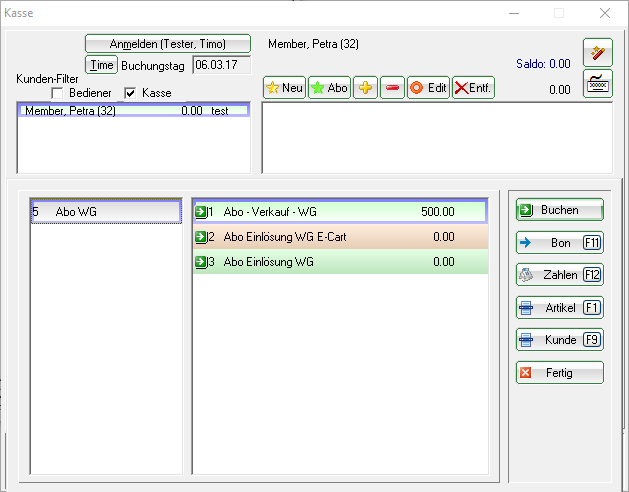Open the on-screen keyboard icon button
Viewport: 629px width, 492px height.
(x=598, y=84)
